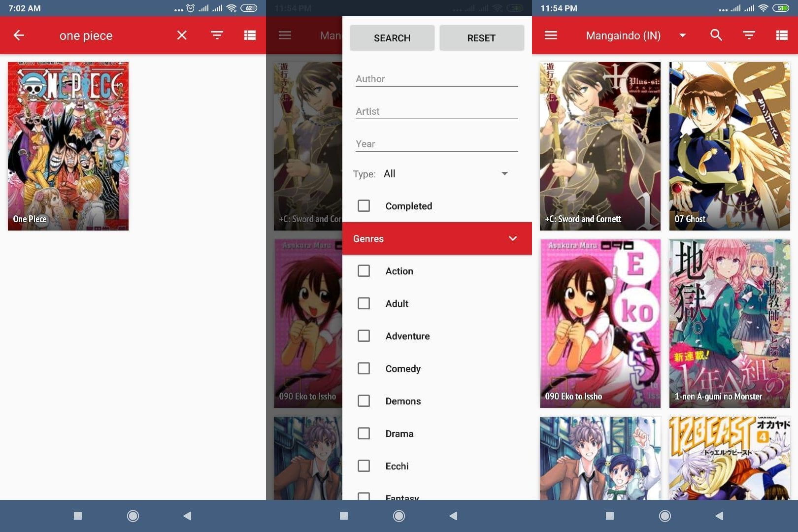This screenshot has width=798, height=532.
Task: Open 090 Eko to Issho cover in Mangaindo
Action: click(600, 323)
